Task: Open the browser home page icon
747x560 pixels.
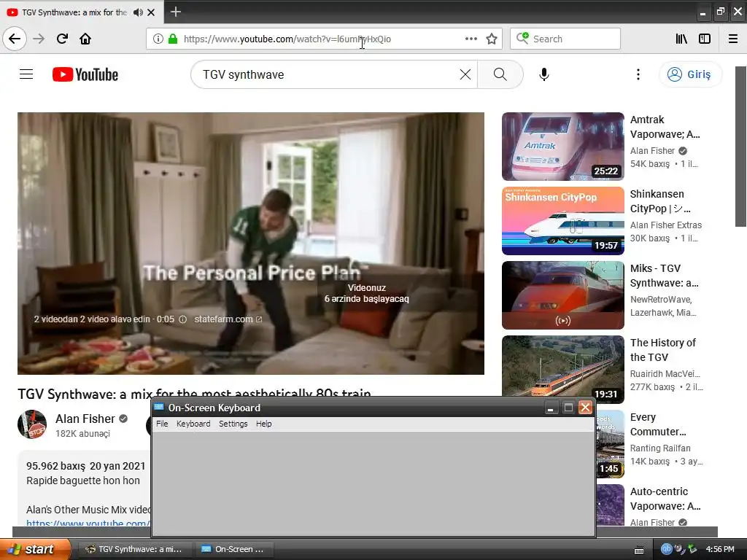Action: (x=85, y=39)
